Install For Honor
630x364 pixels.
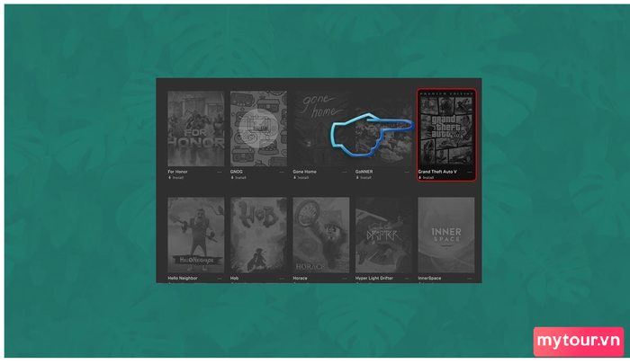click(x=175, y=177)
